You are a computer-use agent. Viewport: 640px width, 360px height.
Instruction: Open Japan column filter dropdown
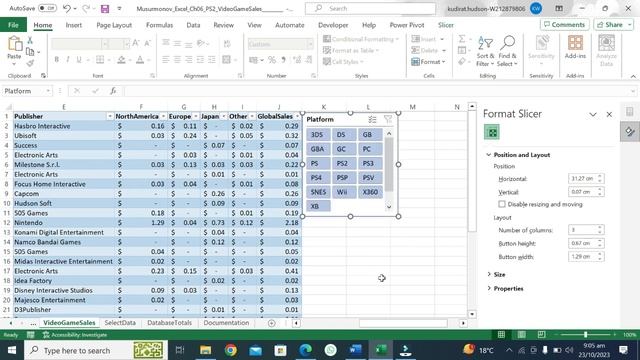tap(223, 117)
